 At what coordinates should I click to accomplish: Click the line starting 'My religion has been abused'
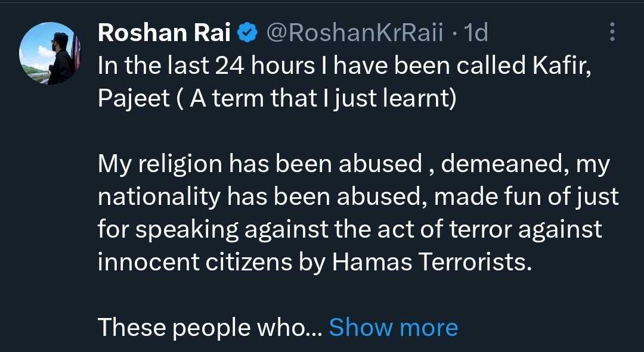(x=354, y=165)
